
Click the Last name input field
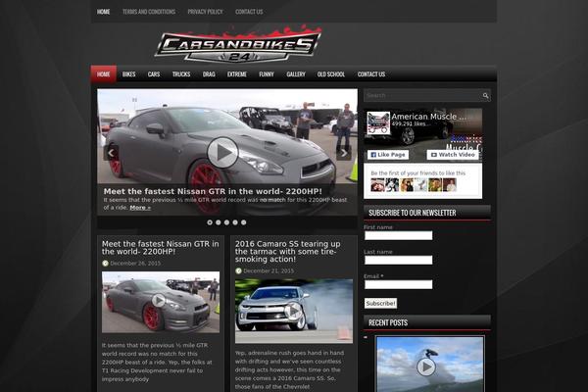[398, 260]
